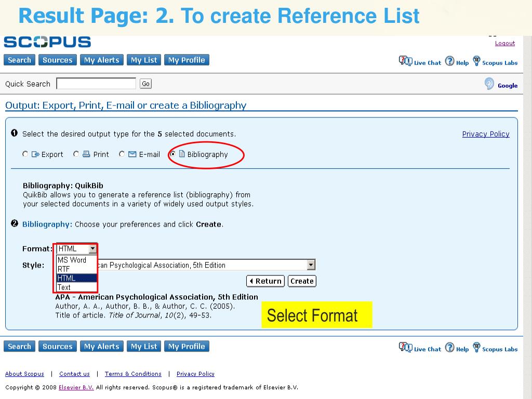
Task: Choose HTML option in open Format list
Action: tap(76, 278)
